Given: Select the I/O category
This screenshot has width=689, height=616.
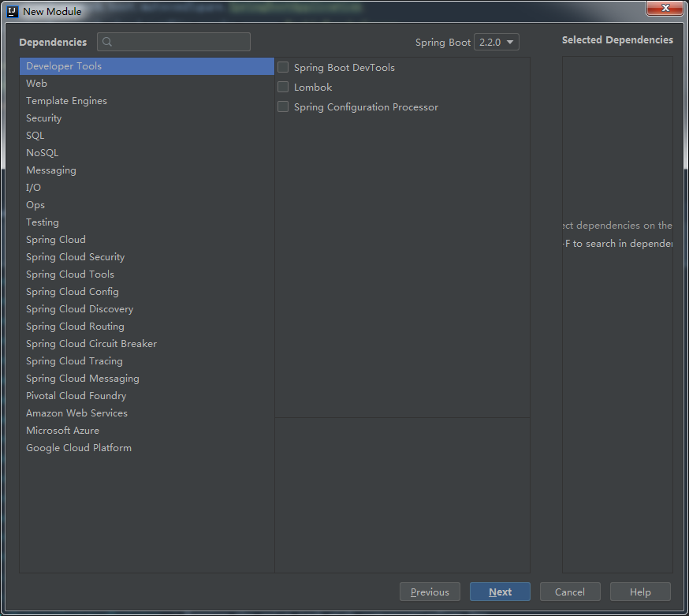Looking at the screenshot, I should [147, 187].
